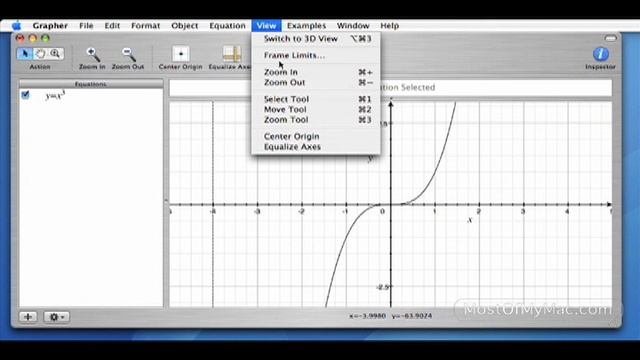Open the Equation menu

(x=227, y=26)
